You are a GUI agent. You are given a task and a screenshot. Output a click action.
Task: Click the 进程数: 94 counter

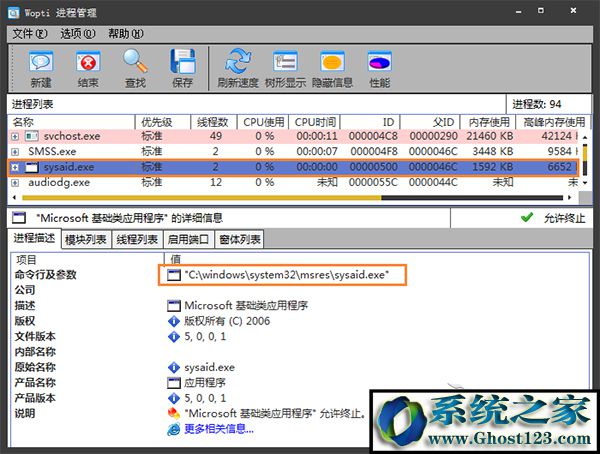536,104
